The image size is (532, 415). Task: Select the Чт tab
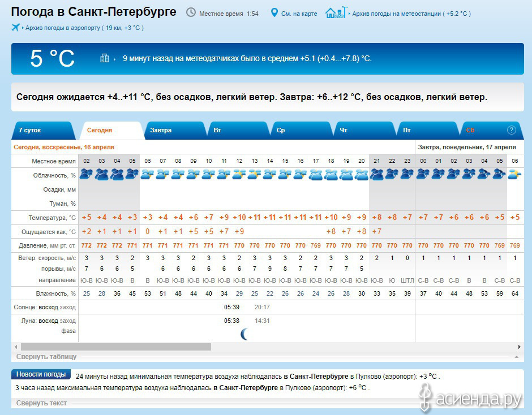(365, 130)
